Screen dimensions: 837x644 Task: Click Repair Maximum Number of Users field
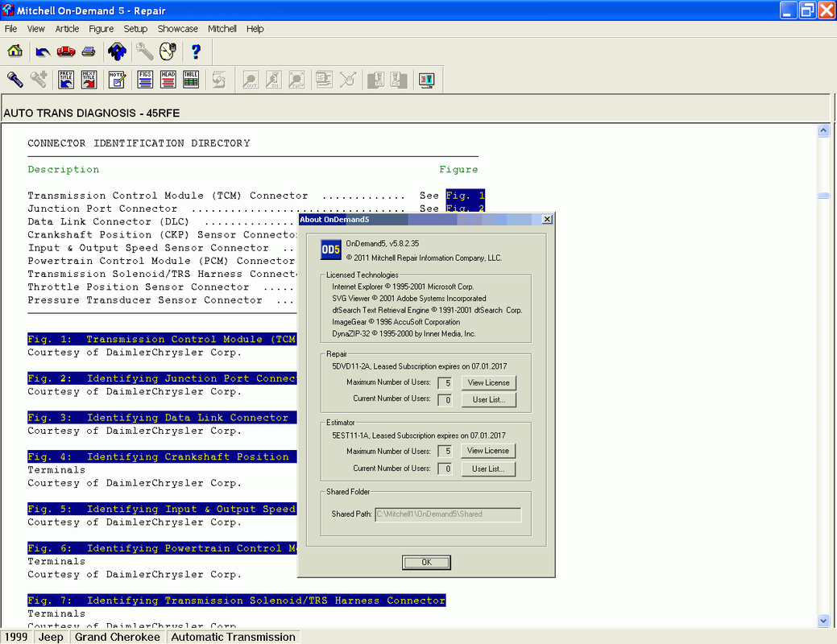(x=445, y=383)
